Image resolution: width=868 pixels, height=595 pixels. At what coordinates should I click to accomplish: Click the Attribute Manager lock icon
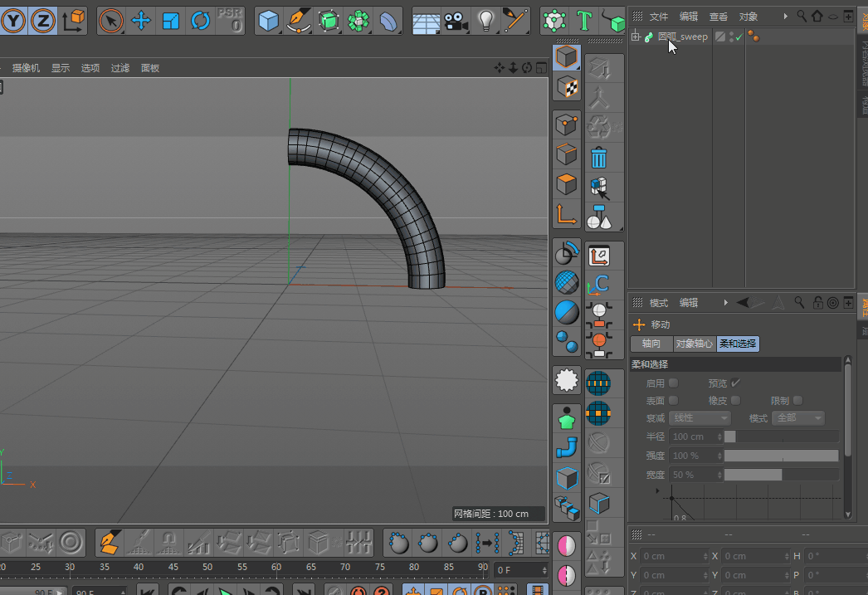[x=817, y=302]
